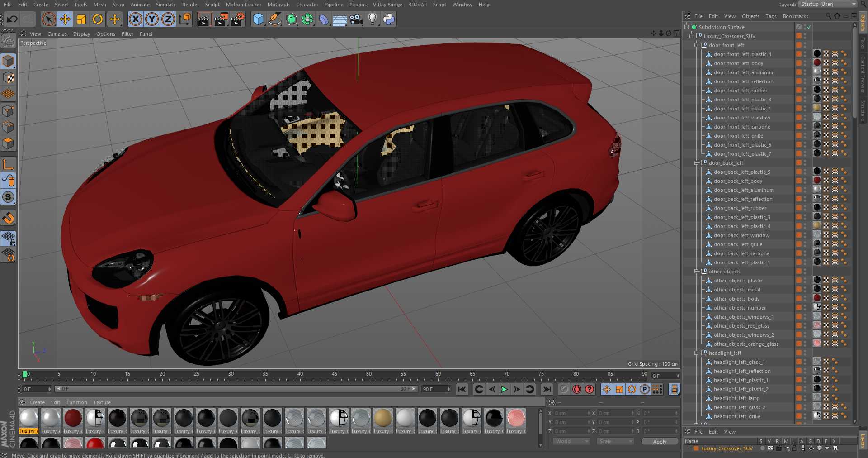This screenshot has height=458, width=868.
Task: Toggle X axis lock
Action: tap(135, 19)
